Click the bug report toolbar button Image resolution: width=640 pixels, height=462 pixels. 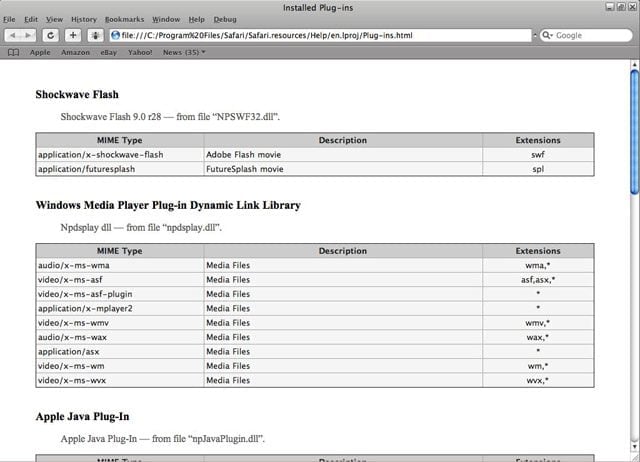click(x=96, y=36)
